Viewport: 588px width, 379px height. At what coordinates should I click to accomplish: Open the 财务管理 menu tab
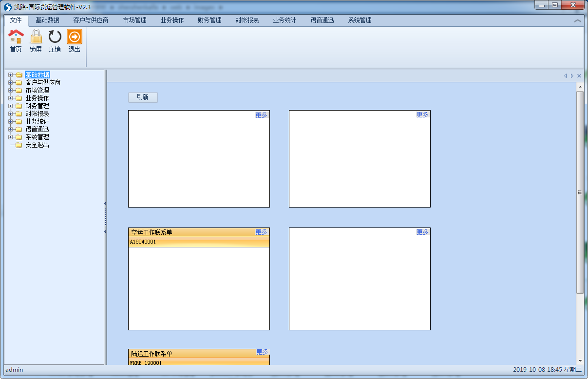[209, 20]
